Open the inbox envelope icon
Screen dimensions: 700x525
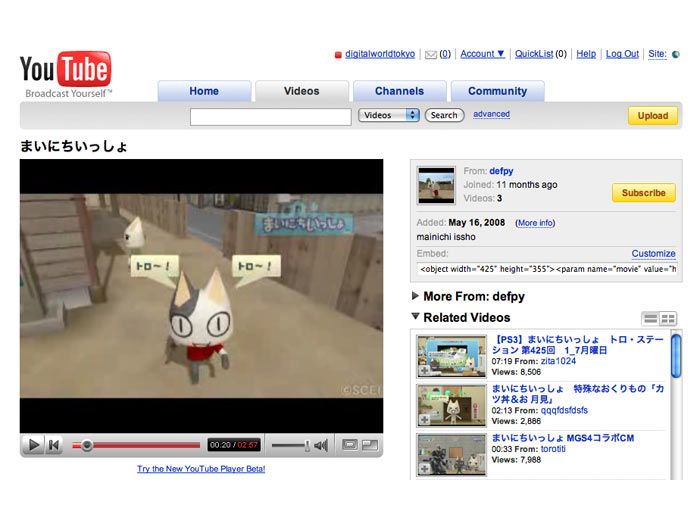(430, 54)
